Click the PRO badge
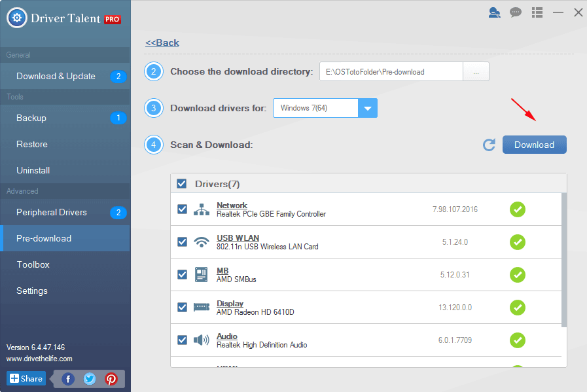587x392 pixels. 113,19
